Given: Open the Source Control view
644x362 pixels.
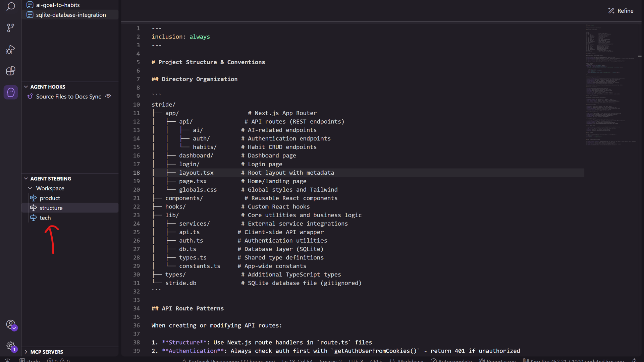Looking at the screenshot, I should (11, 28).
